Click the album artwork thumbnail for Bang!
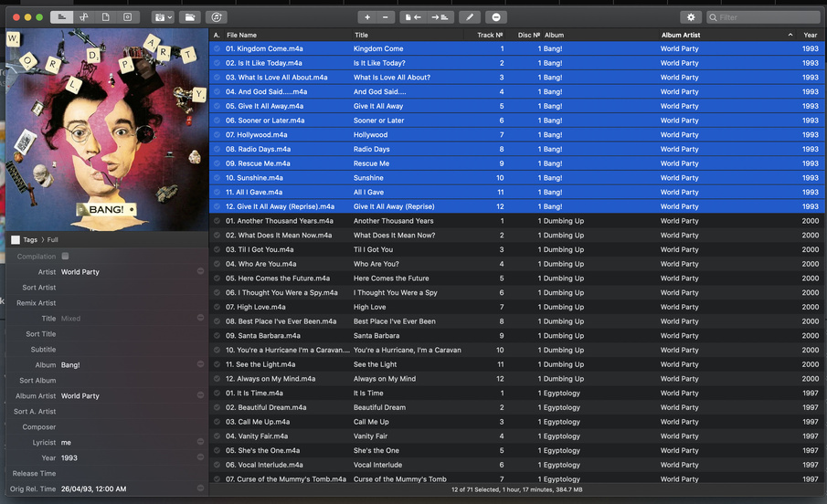 coord(107,129)
